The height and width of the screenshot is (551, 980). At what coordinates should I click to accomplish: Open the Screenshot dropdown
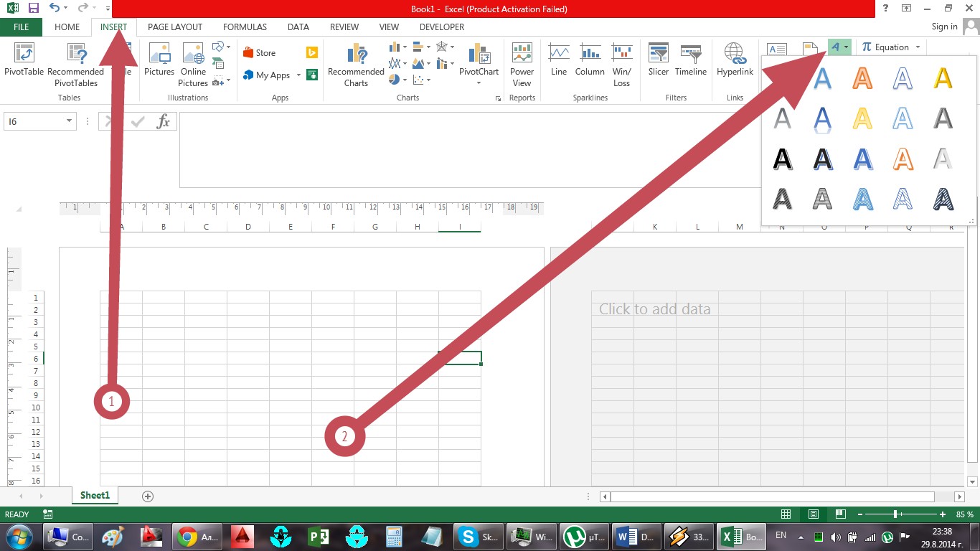[x=222, y=81]
